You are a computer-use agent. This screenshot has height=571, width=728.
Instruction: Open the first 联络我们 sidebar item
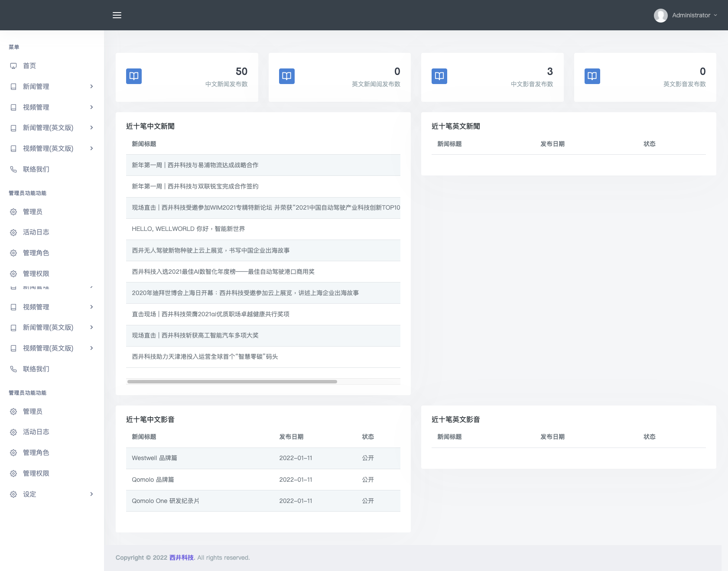pos(36,169)
